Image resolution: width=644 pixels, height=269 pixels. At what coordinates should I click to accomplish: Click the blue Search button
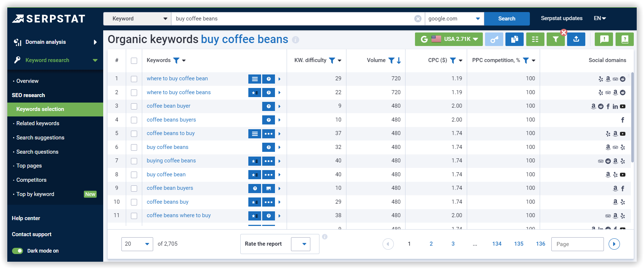tap(507, 19)
